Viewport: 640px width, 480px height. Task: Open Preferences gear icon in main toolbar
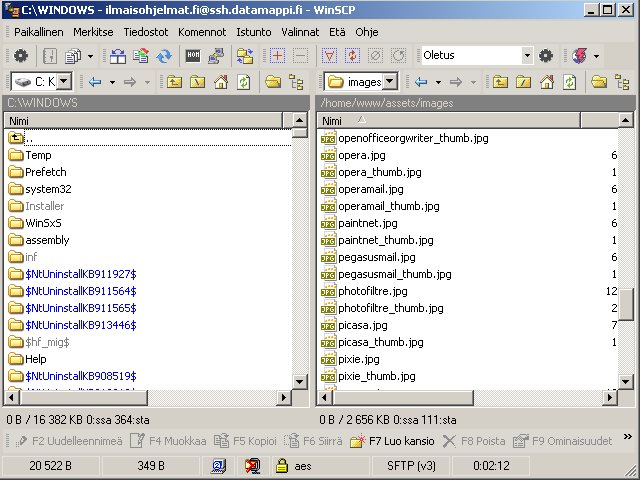tap(21, 56)
